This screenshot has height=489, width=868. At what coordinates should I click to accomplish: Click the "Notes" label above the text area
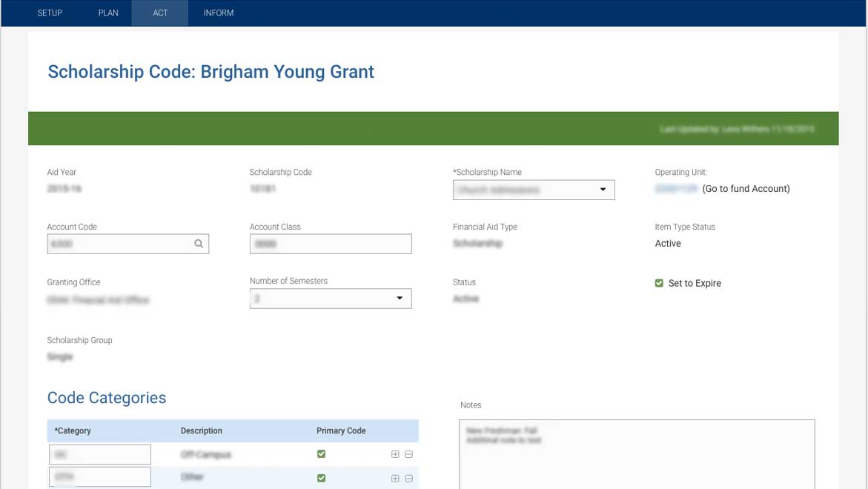[x=471, y=405]
